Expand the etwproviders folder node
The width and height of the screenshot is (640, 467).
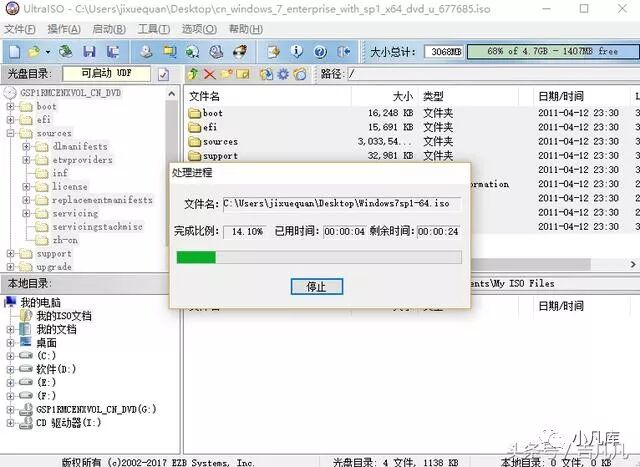[26, 160]
